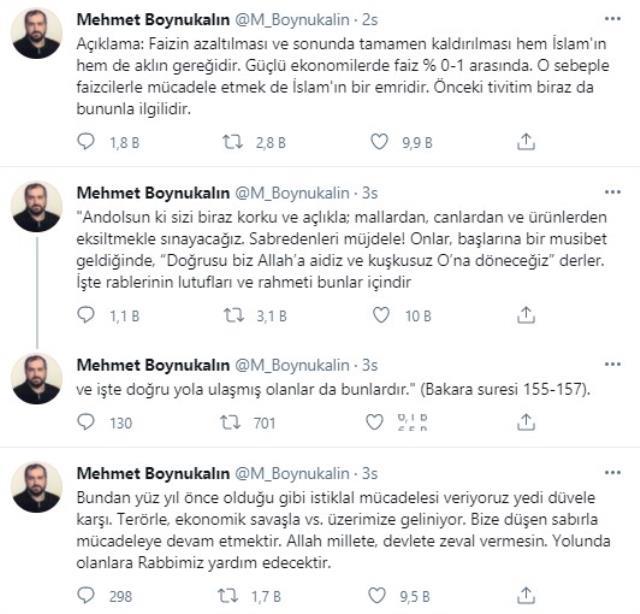Open the avatar beside the "Andolsun ki" tweet
Screen dimensions: 640x614
click(37, 206)
